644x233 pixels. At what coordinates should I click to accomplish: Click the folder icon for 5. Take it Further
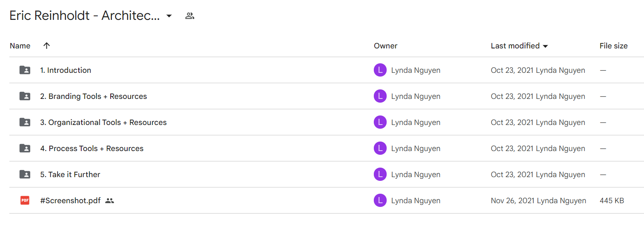tap(25, 174)
